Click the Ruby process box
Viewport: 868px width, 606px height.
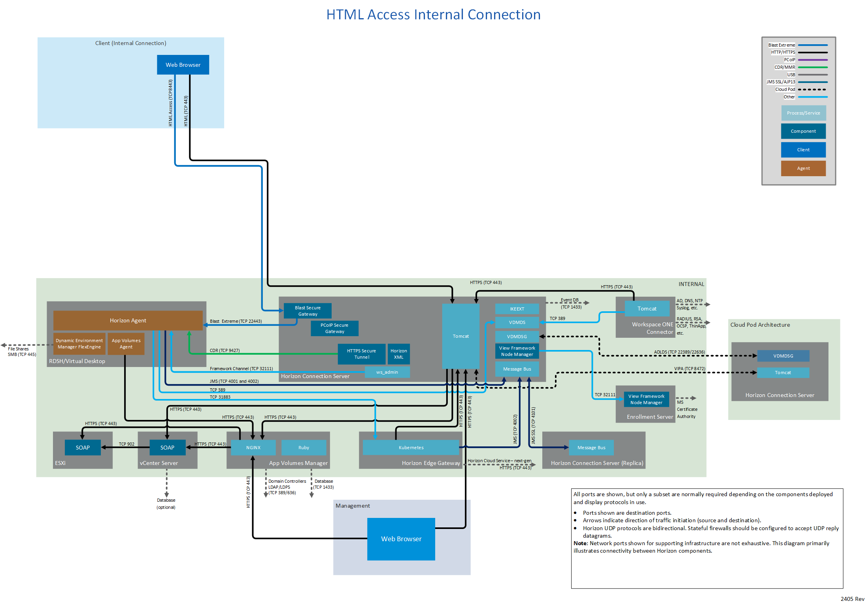click(x=304, y=448)
